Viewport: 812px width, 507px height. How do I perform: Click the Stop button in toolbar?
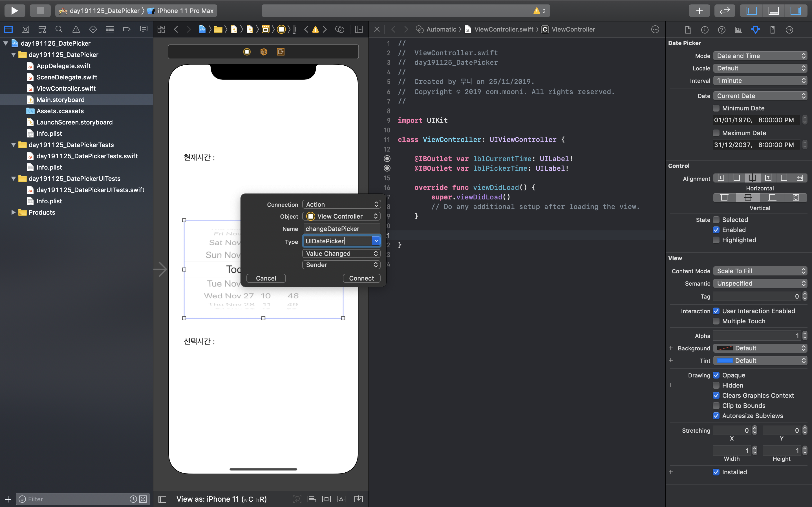point(40,10)
